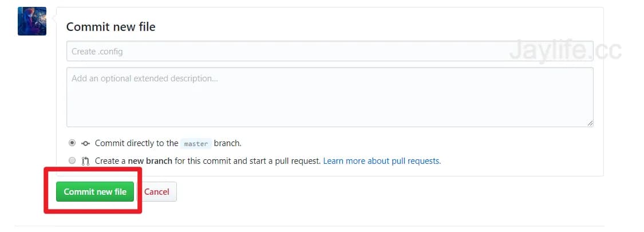Viewport: 644px width, 232px height.
Task: Click the optional extended description text area
Action: (x=330, y=97)
